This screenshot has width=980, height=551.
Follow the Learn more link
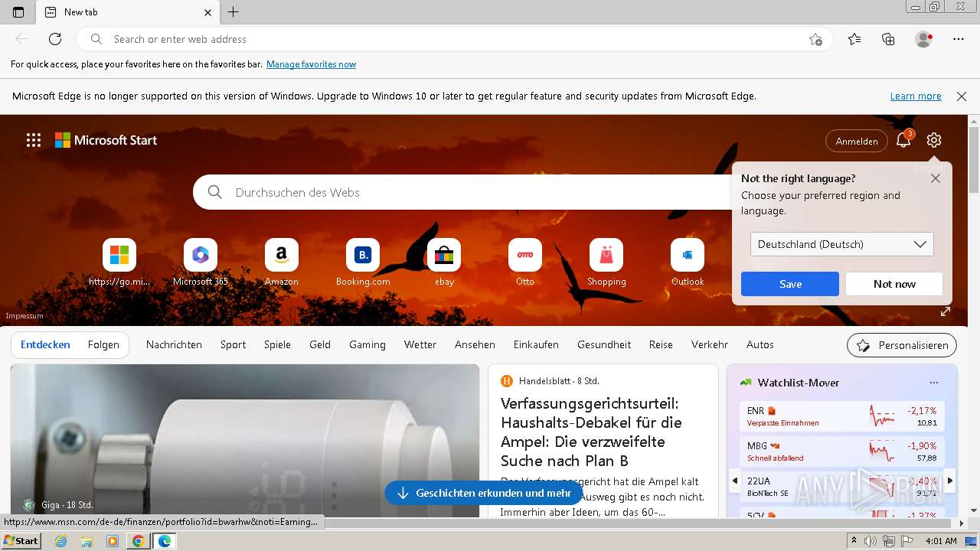coord(916,96)
